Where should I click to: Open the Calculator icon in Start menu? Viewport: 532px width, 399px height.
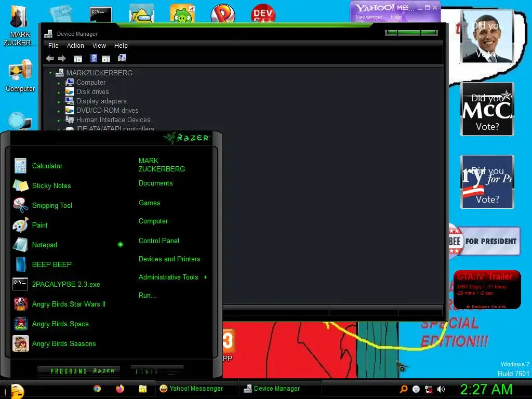(x=20, y=166)
